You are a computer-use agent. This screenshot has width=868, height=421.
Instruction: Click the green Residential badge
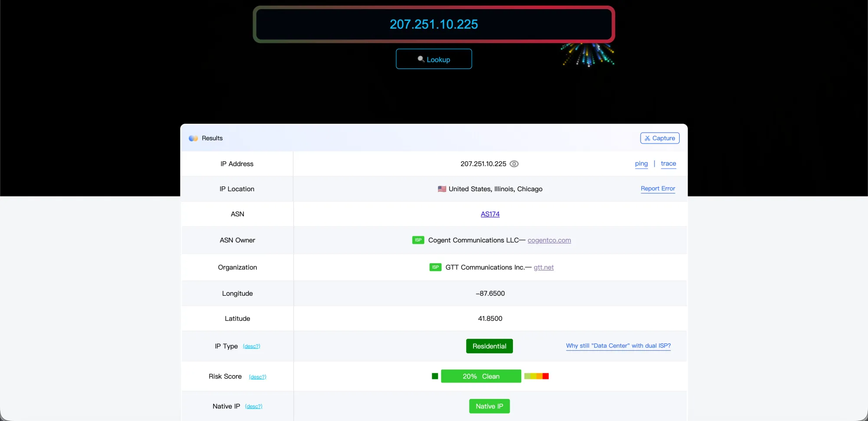(489, 346)
